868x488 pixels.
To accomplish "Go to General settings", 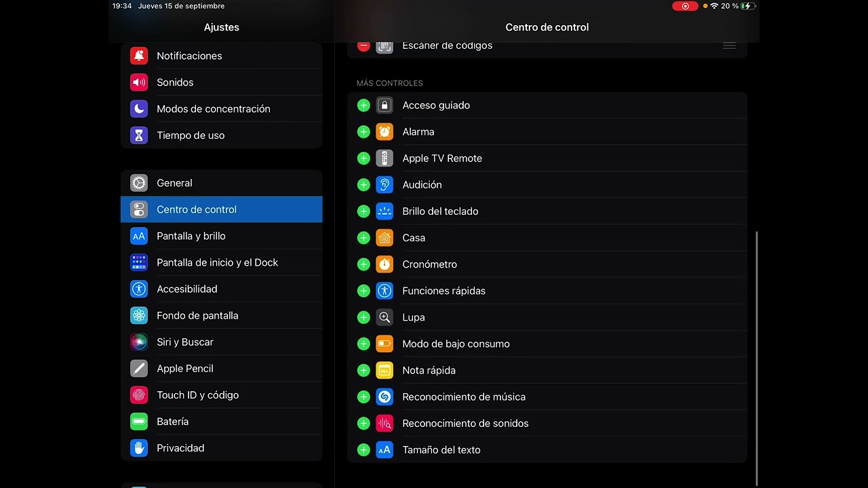I will (x=221, y=183).
